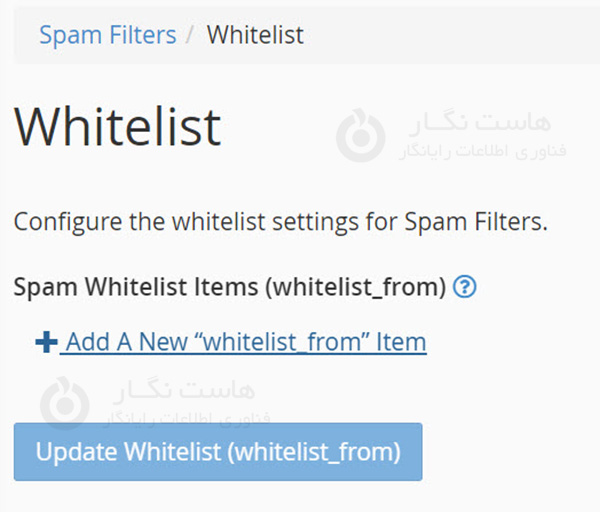Image resolution: width=600 pixels, height=512 pixels.
Task: Click the plus icon beside Add A New
Action: (46, 342)
